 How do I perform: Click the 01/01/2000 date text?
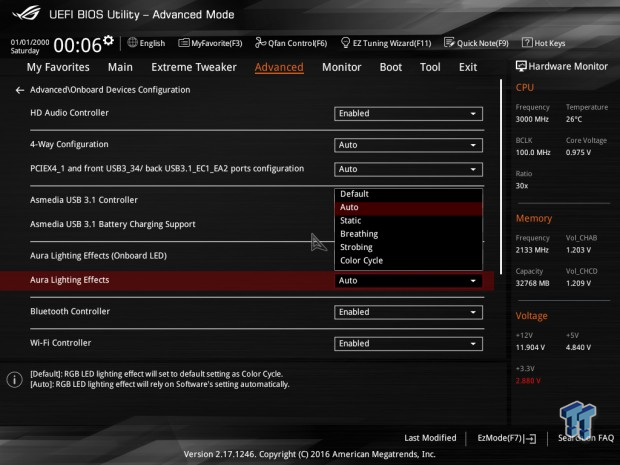pyautogui.click(x=30, y=42)
